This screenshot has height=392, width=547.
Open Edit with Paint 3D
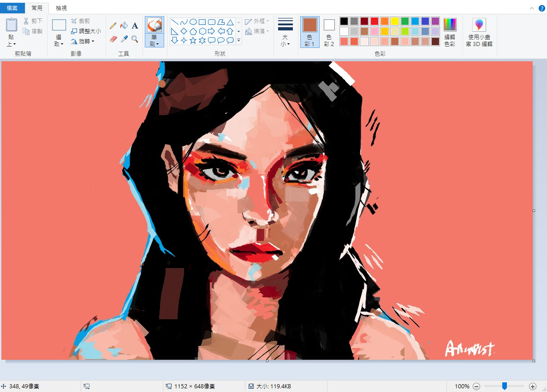click(480, 31)
